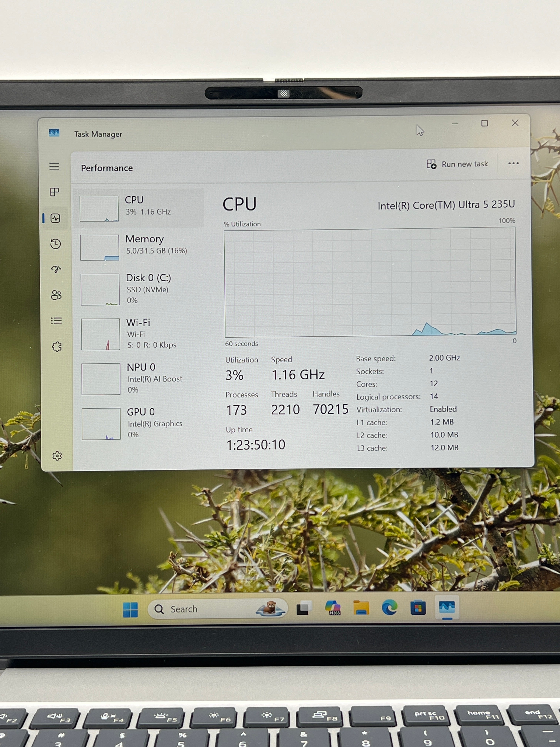Image resolution: width=560 pixels, height=747 pixels.
Task: Click the Base speed 2.00 GHz value
Action: click(x=445, y=358)
